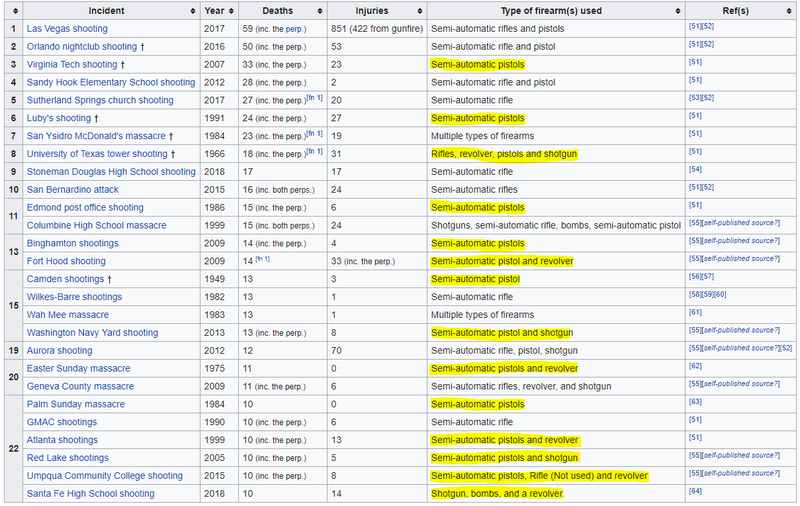The width and height of the screenshot is (800, 506).
Task: Open Geneva County massacre link
Action: tap(80, 386)
